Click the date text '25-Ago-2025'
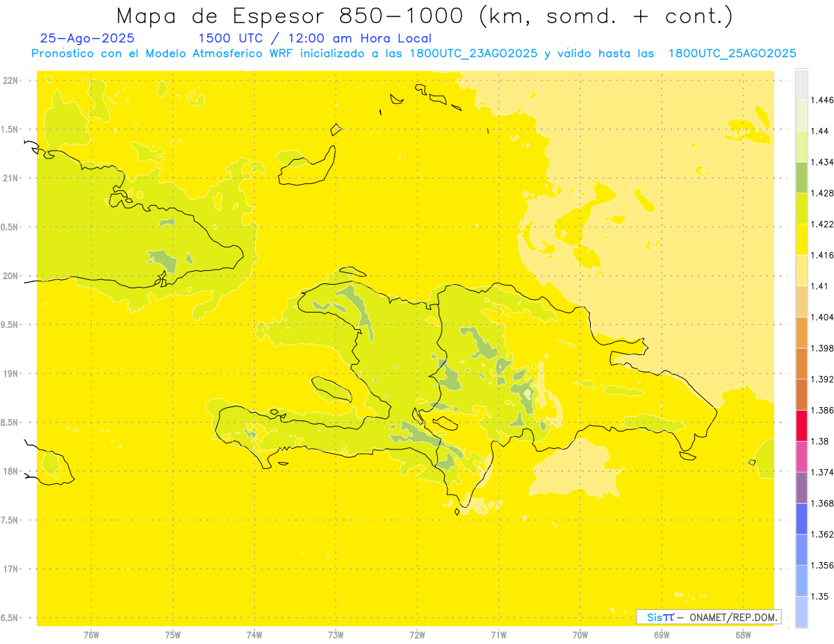The height and width of the screenshot is (644, 834). coord(88,38)
